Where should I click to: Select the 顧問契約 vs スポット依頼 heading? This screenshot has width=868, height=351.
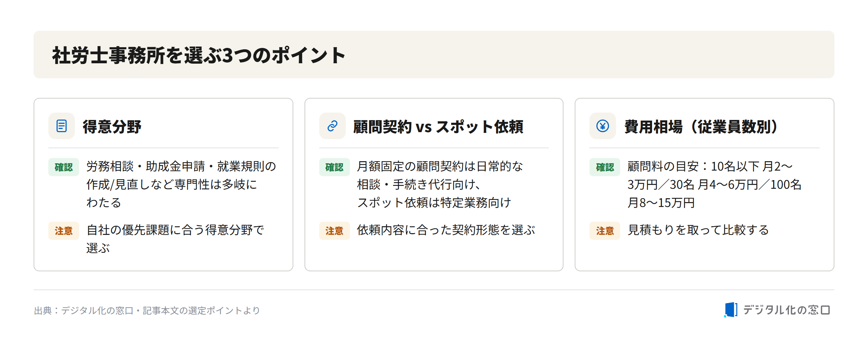pyautogui.click(x=438, y=127)
